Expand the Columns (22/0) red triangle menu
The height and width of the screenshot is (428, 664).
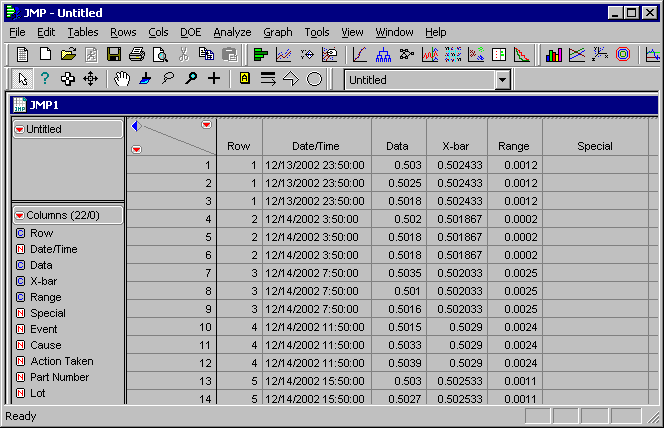click(20, 215)
